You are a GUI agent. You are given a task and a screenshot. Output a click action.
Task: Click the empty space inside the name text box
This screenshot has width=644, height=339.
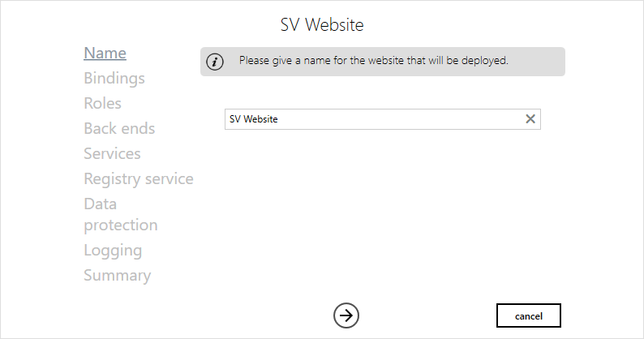(x=406, y=119)
